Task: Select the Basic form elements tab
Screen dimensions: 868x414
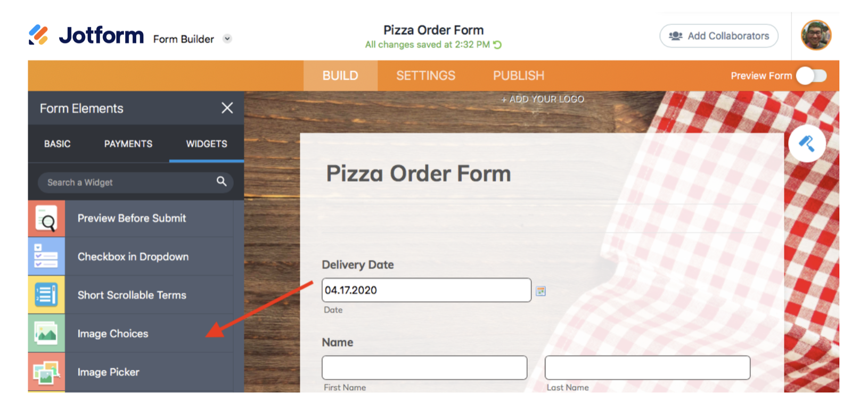Action: click(x=57, y=144)
